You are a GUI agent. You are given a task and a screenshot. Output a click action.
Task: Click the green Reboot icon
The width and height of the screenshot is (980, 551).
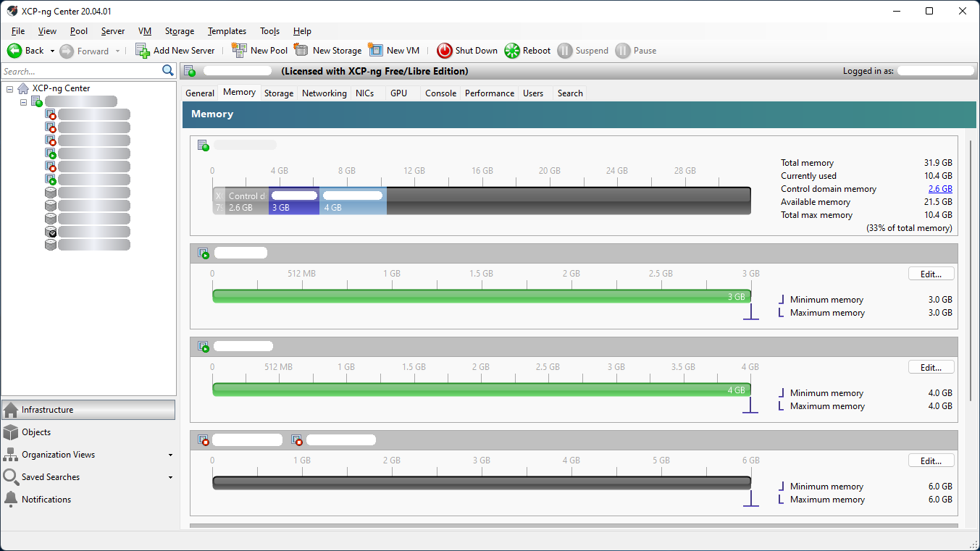(x=512, y=51)
